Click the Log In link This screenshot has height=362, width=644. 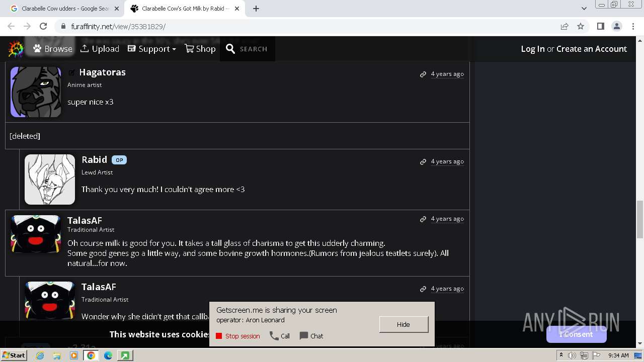point(533,49)
